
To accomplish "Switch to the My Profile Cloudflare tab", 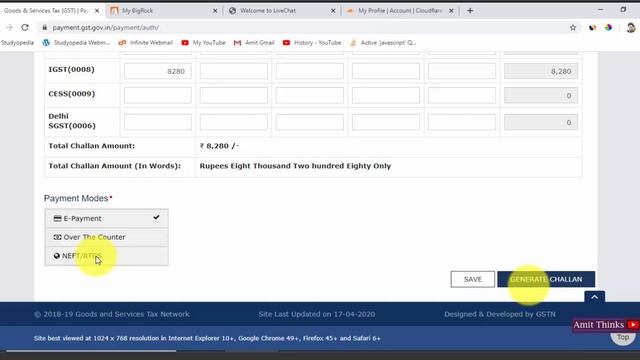I will (399, 11).
